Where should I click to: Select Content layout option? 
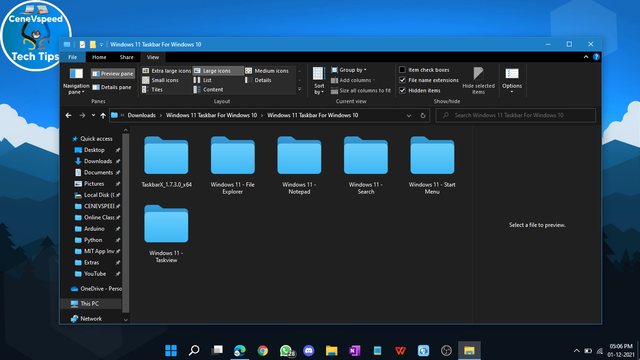tap(209, 89)
